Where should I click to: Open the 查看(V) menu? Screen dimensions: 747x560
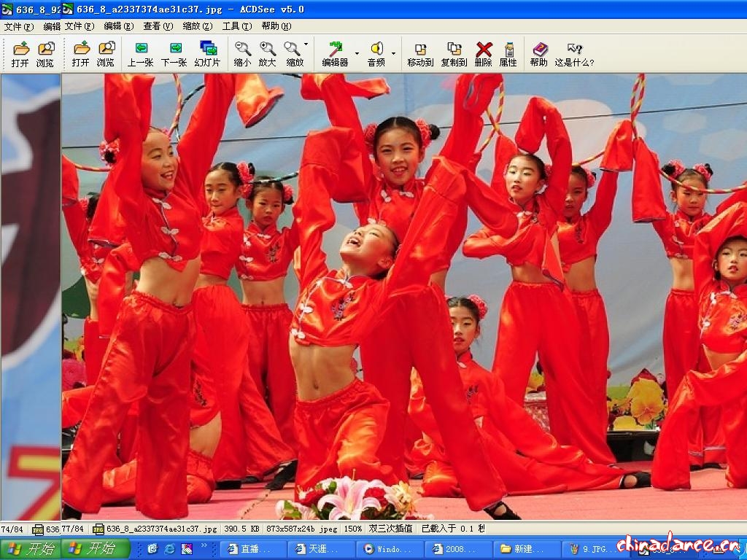157,26
